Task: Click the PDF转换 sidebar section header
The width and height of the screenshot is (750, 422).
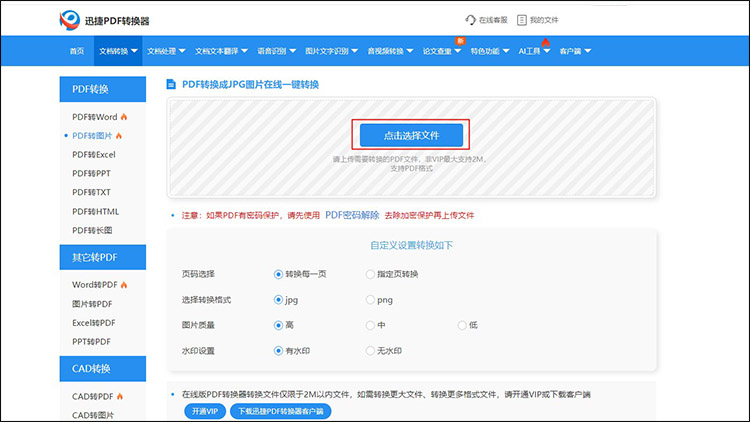Action: point(103,89)
